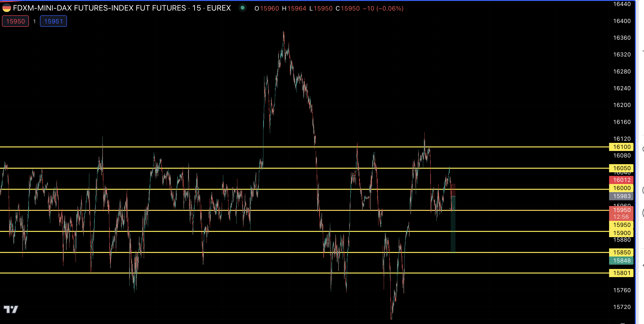Click the red current price countdown 12:56 label
This screenshot has height=324, width=644.
click(x=621, y=217)
